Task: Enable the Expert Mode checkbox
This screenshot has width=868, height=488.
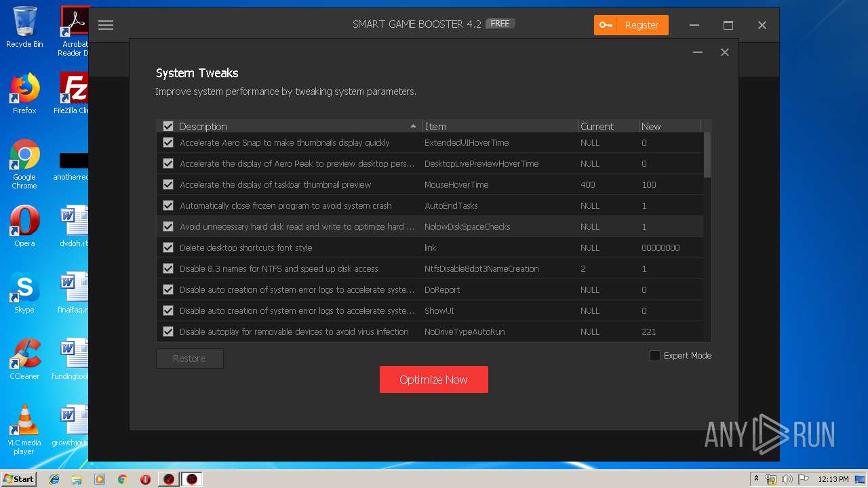Action: point(655,356)
